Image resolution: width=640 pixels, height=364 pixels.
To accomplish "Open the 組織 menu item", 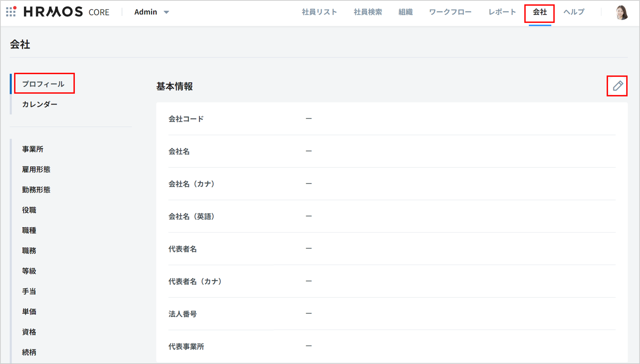I will coord(405,12).
